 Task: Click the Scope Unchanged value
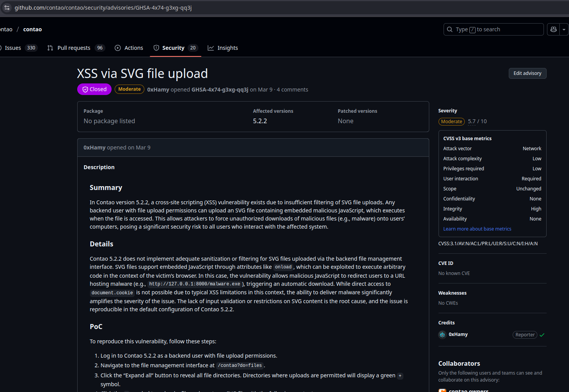(529, 189)
